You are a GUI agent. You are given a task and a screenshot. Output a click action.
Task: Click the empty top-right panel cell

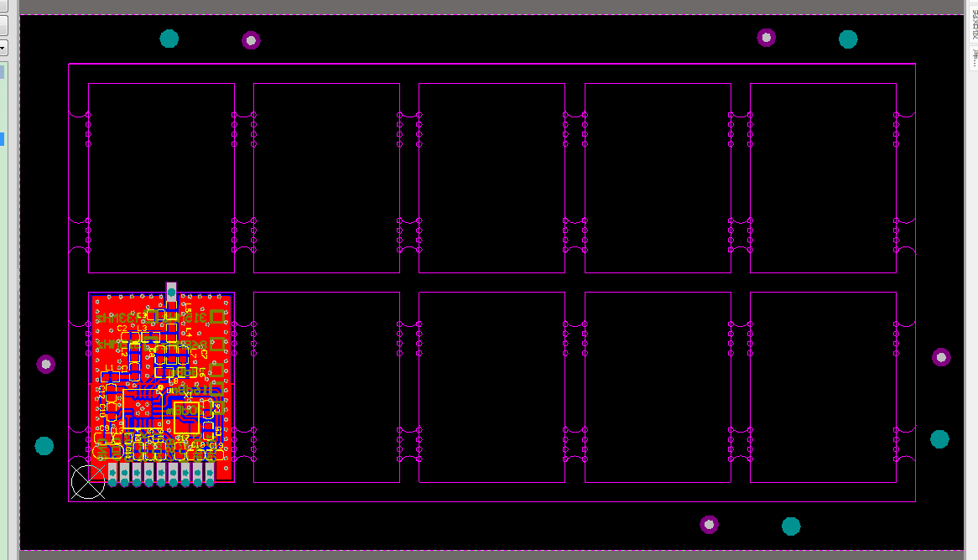(824, 179)
